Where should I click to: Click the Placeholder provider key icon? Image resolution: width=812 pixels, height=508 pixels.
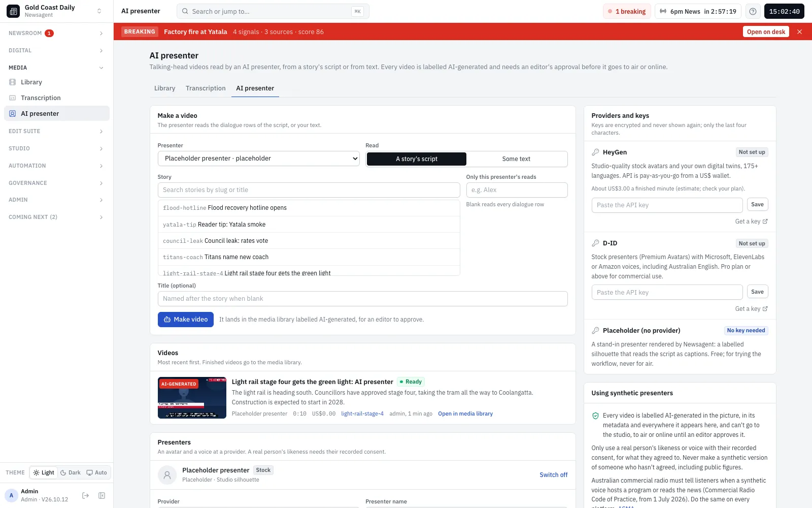click(x=595, y=330)
